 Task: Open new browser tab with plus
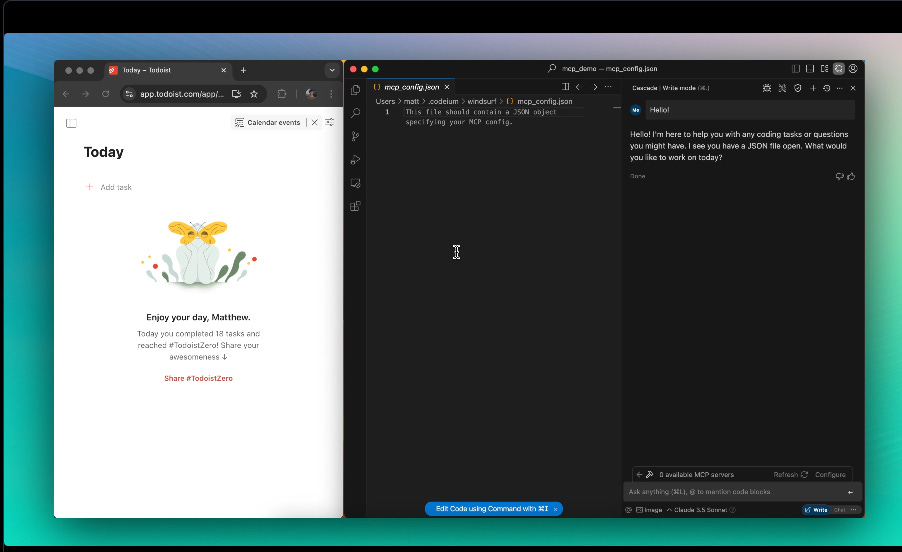243,70
